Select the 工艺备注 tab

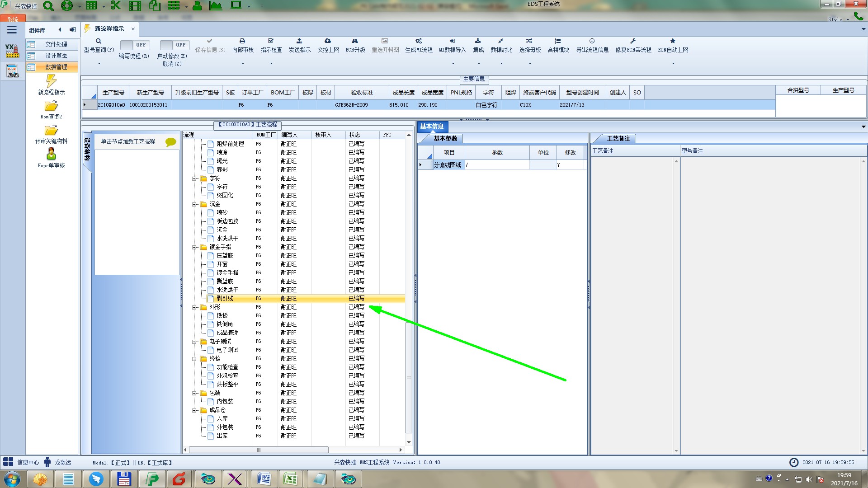click(618, 139)
